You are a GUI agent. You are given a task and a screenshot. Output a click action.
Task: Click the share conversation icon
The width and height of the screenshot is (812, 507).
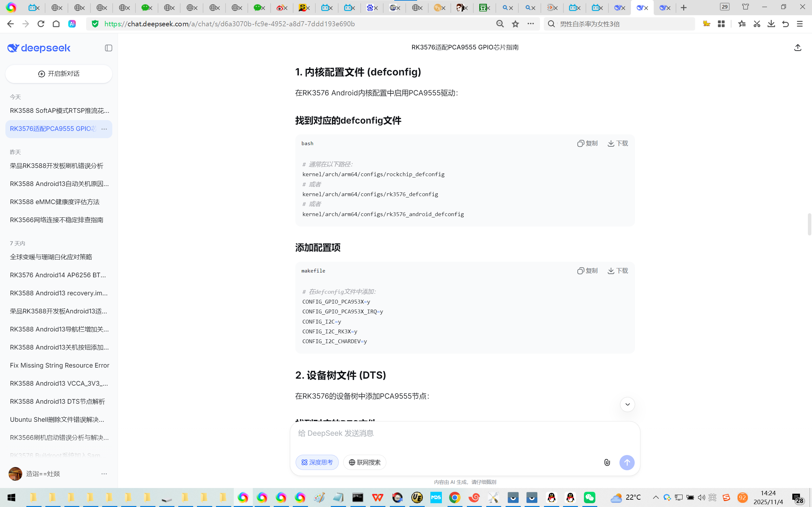point(798,48)
